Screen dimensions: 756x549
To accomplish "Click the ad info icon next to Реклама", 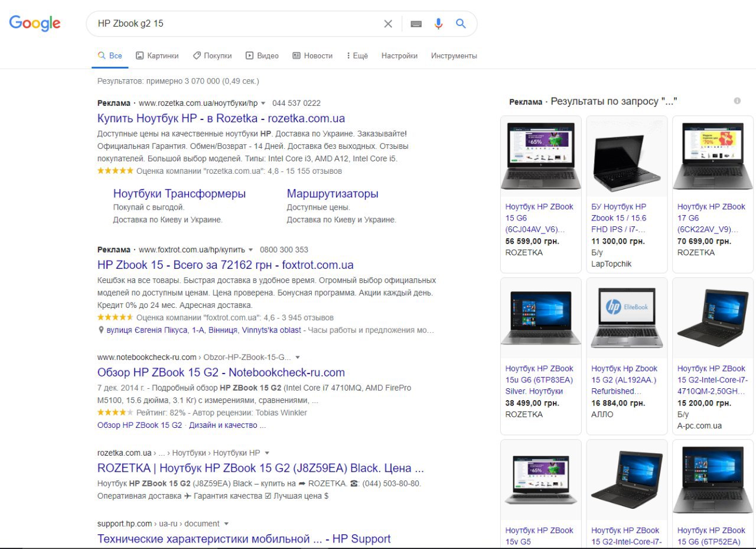I will [737, 101].
